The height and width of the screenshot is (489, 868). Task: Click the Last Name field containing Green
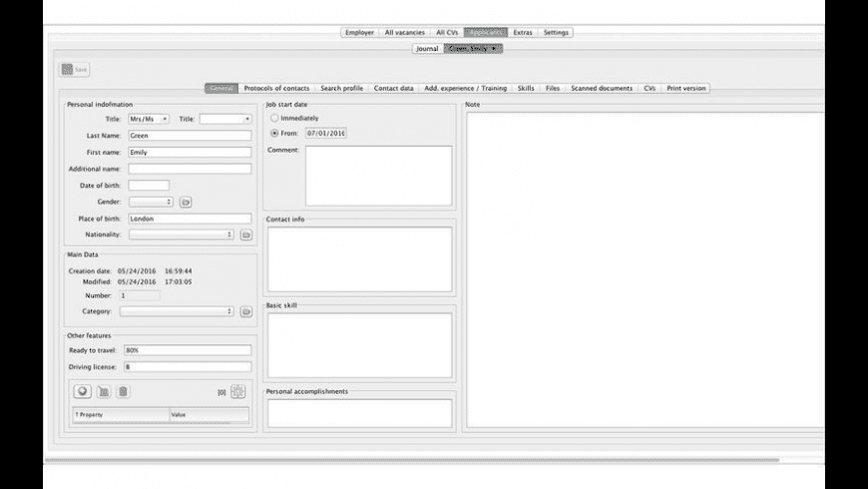click(190, 136)
